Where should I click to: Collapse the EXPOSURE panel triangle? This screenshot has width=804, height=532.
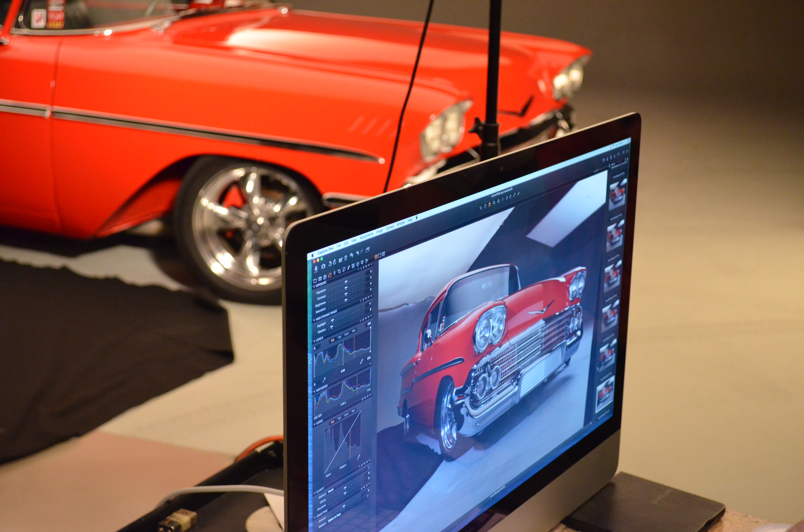point(314,287)
